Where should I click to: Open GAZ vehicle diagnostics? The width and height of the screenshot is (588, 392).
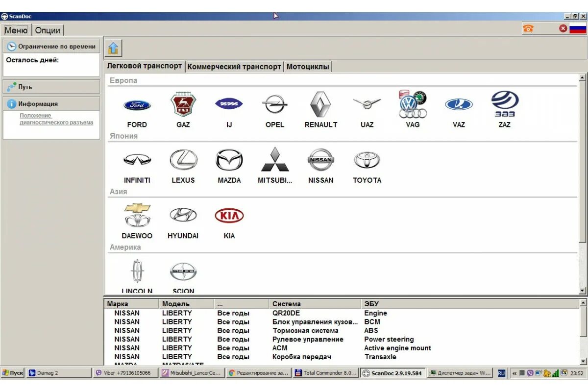pyautogui.click(x=183, y=104)
